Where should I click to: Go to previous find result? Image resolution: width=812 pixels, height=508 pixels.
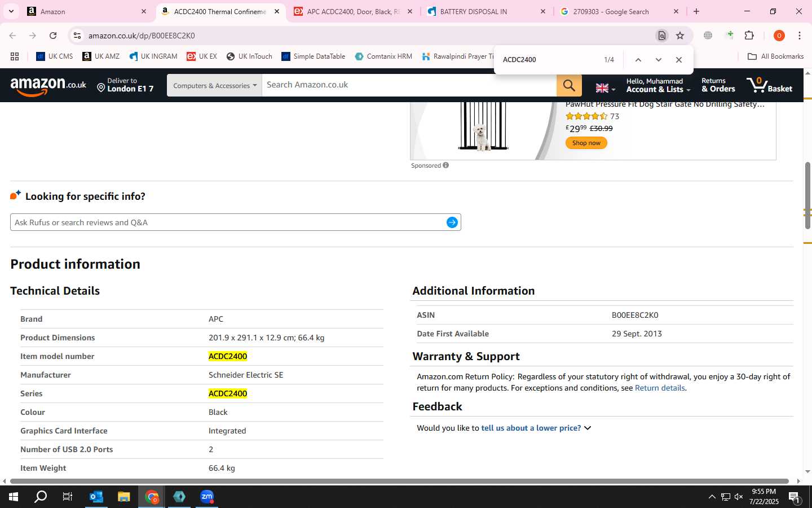pos(638,60)
